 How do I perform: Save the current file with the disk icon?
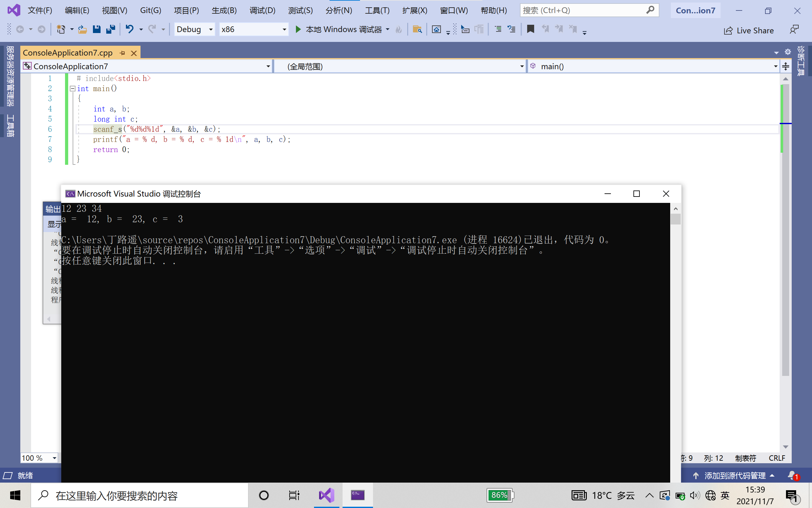[97, 30]
